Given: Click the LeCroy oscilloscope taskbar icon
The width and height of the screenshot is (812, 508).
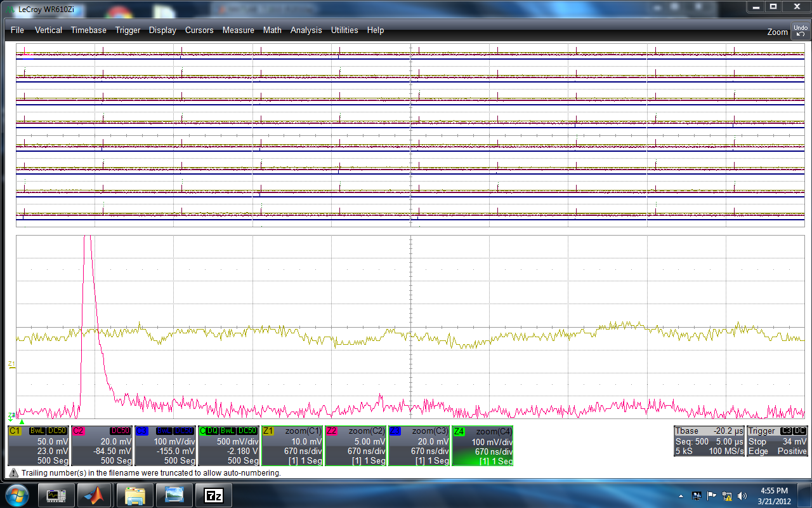Looking at the screenshot, I should pos(56,494).
